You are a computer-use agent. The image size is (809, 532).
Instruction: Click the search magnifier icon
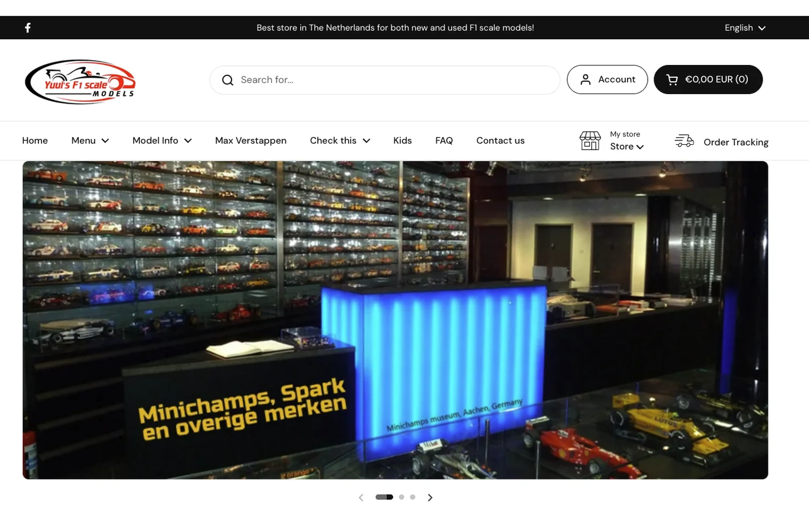click(228, 80)
